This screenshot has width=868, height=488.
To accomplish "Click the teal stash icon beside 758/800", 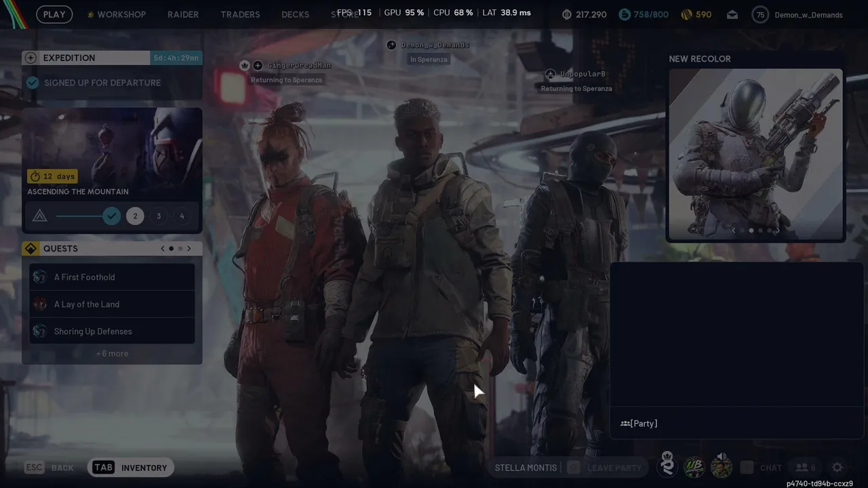I will (625, 14).
